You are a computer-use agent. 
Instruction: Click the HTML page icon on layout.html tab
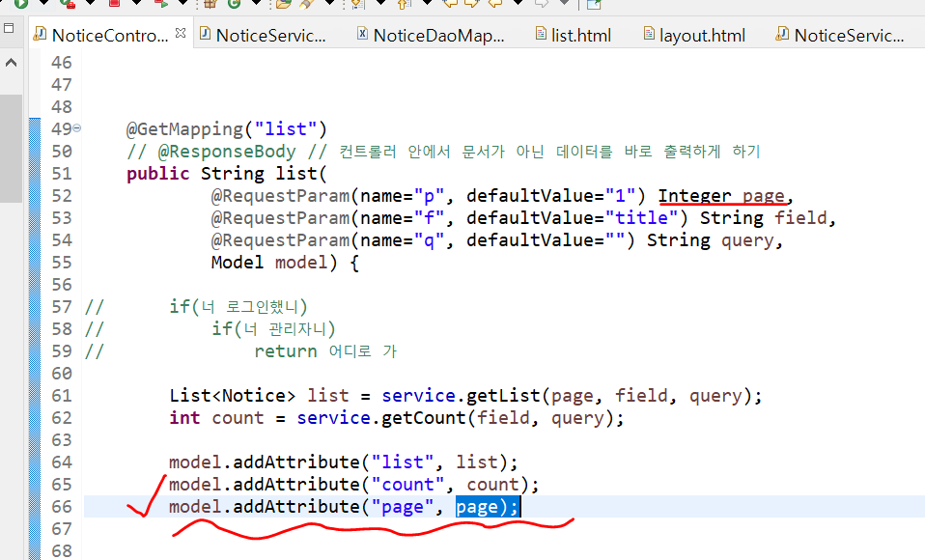648,34
